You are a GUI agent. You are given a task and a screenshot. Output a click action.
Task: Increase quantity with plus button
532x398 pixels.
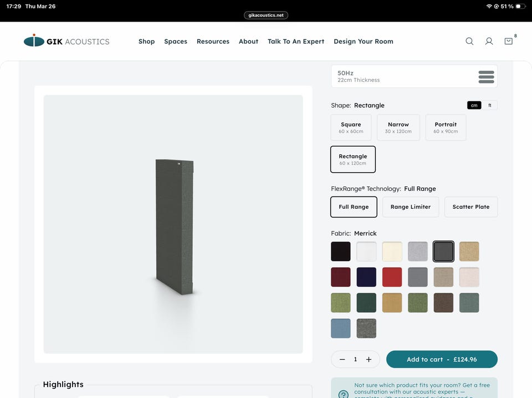pos(369,359)
